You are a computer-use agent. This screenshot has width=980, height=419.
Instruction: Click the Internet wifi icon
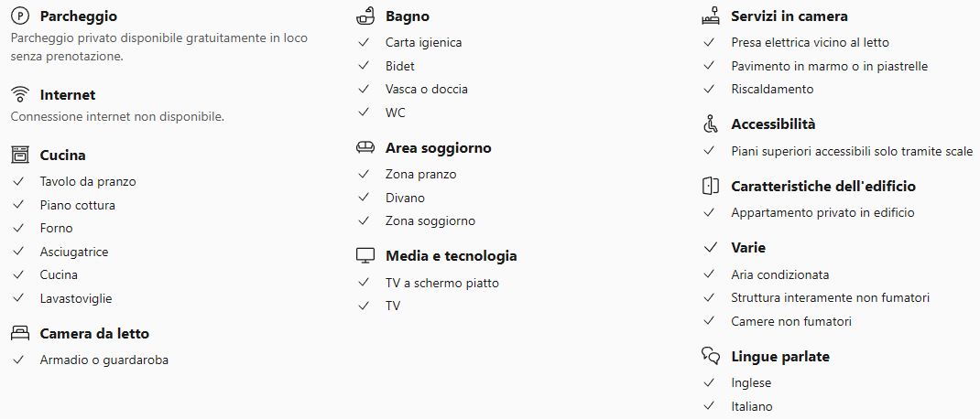tap(19, 95)
